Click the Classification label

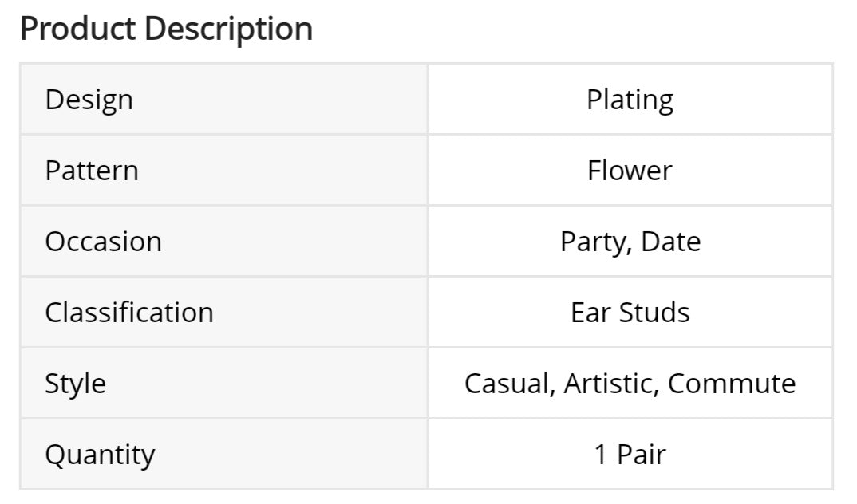coord(128,312)
